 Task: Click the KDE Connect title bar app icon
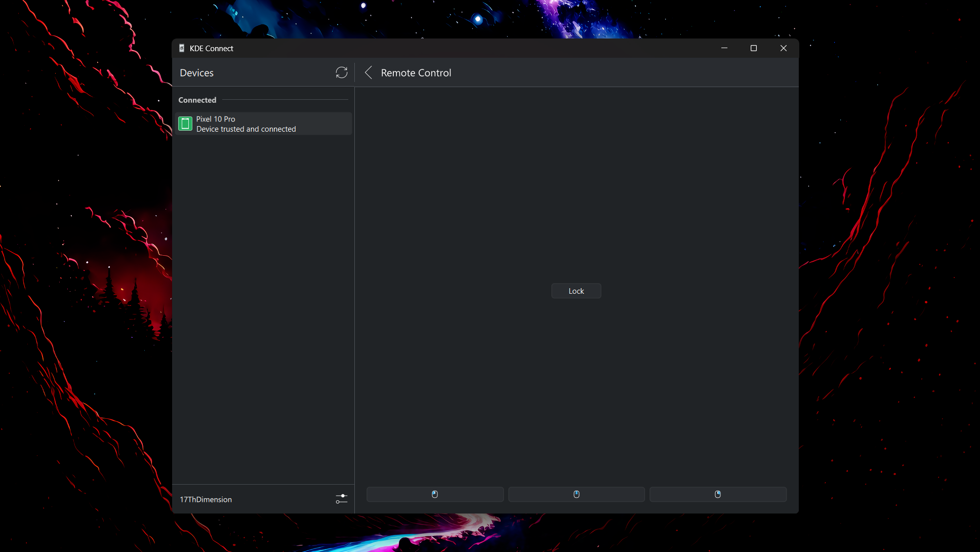[x=182, y=48]
